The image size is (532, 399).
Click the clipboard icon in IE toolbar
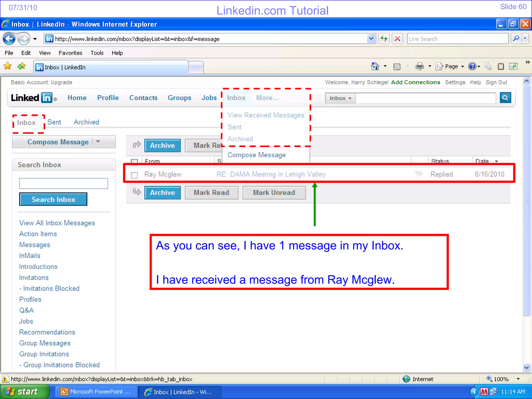click(501, 66)
